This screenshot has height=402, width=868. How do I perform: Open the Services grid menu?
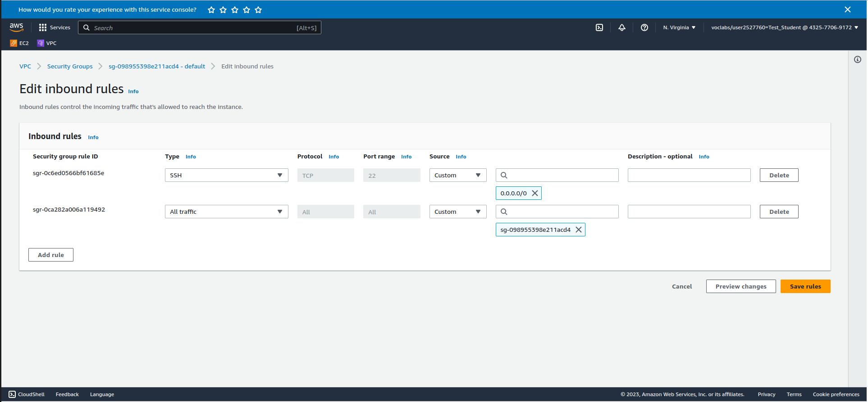[x=55, y=27]
